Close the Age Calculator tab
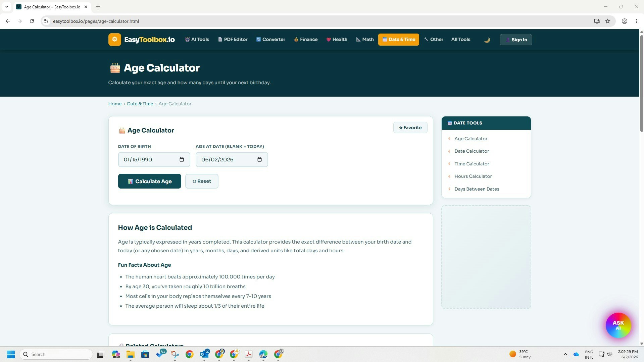The image size is (644, 362). [x=86, y=7]
